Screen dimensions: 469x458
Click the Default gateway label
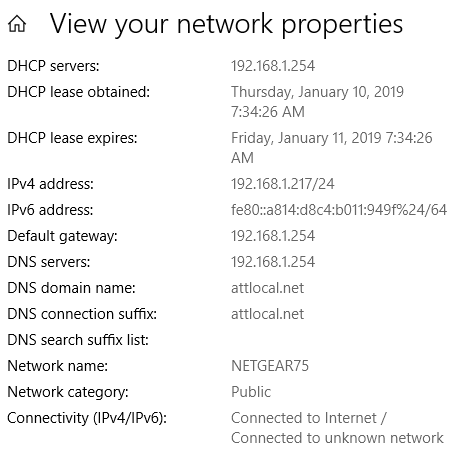click(62, 236)
